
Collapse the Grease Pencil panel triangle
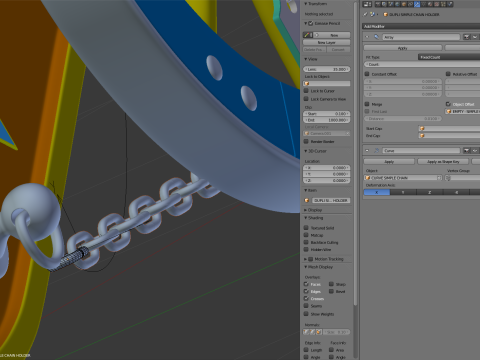pyautogui.click(x=305, y=23)
